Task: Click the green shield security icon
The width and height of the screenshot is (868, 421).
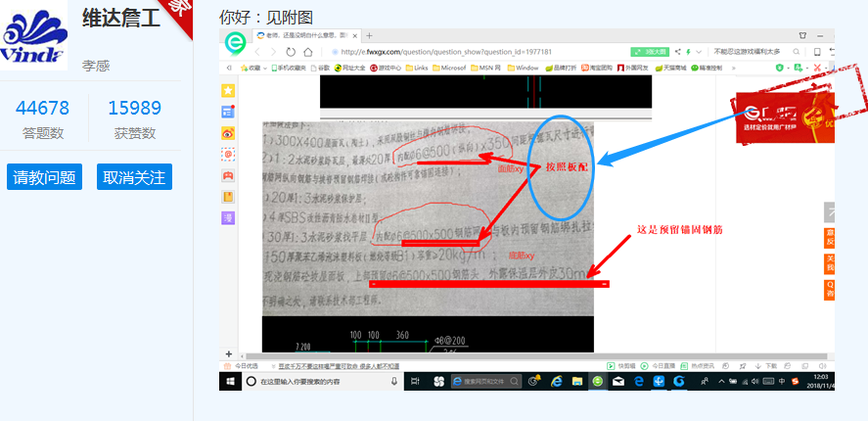Action: tap(780, 68)
